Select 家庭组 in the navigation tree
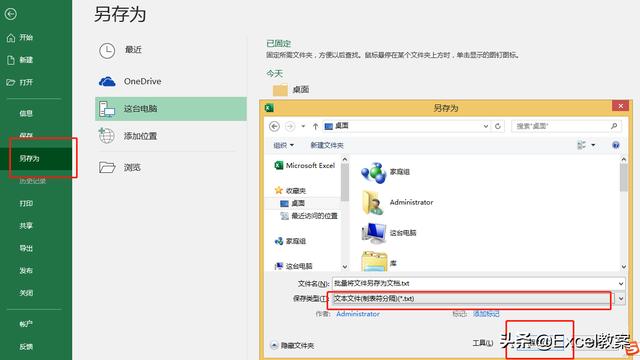The height and width of the screenshot is (360, 640). point(291,241)
